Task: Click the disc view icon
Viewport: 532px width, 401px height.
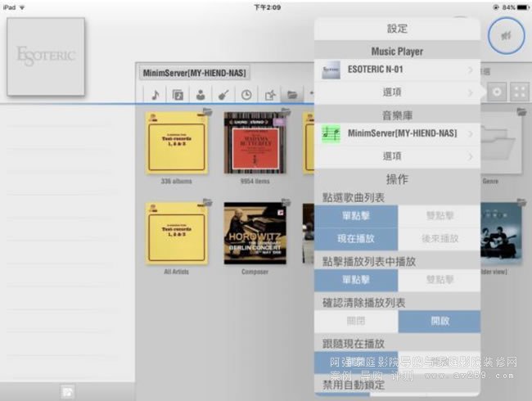Action: [497, 92]
